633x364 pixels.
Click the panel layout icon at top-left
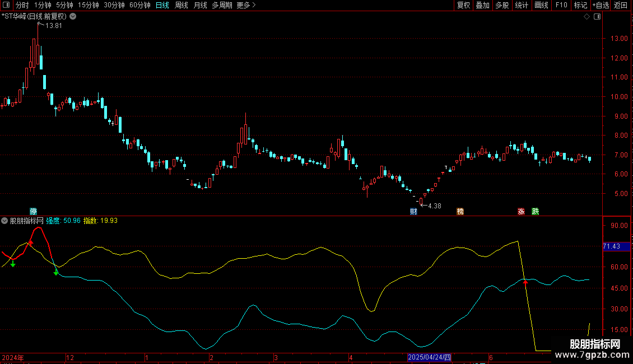coord(6,5)
